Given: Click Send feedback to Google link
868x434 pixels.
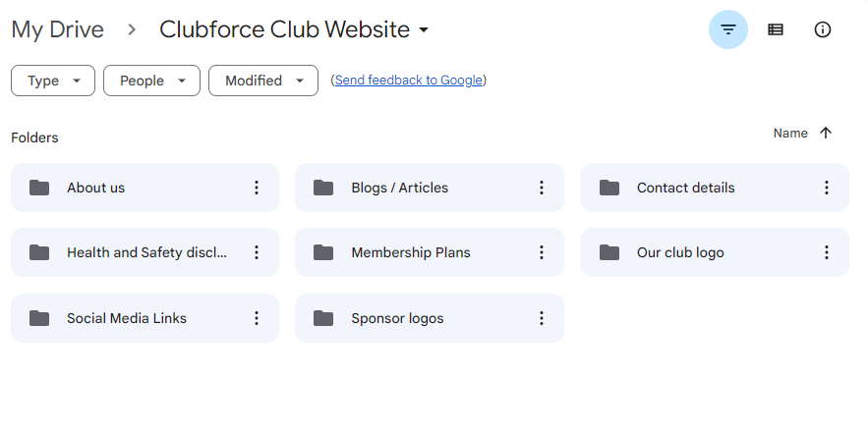Looking at the screenshot, I should click(x=408, y=81).
